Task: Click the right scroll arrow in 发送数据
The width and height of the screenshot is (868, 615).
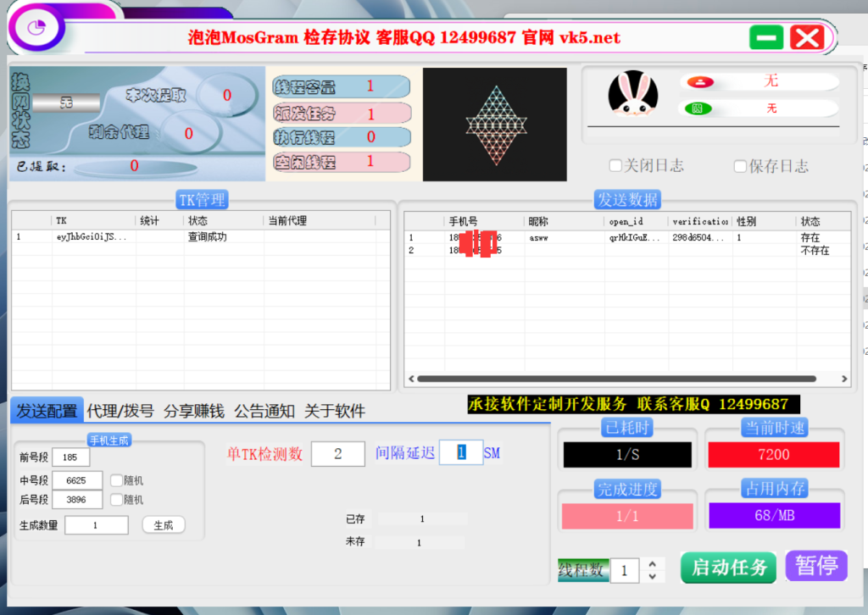Action: [844, 379]
